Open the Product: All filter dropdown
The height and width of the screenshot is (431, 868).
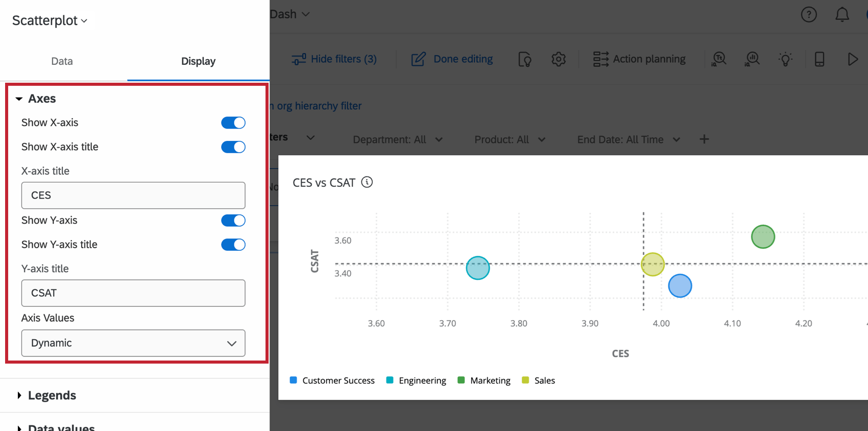click(x=510, y=139)
